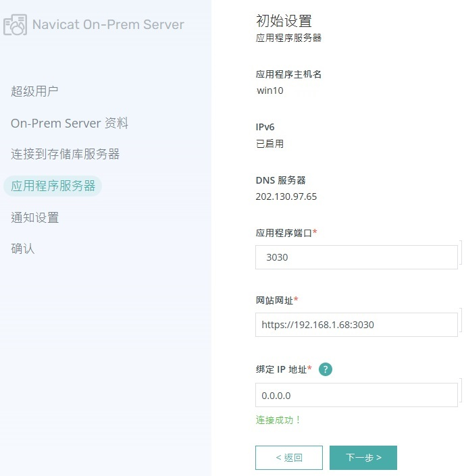464x476 pixels.
Task: Select the hostname value win10
Action: [x=270, y=90]
